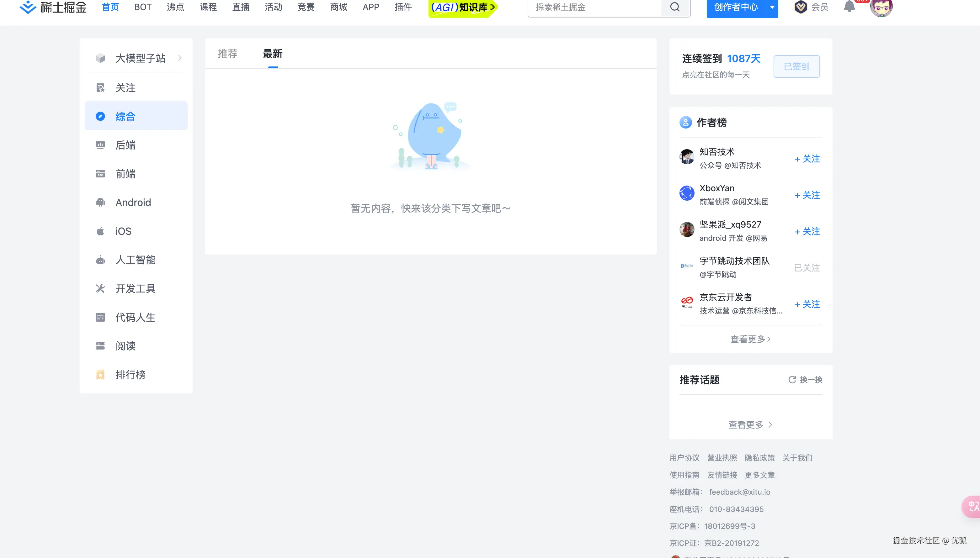Expand the 大模型子站 sidebar entry
Screen dimensions: 980x558
click(179, 58)
